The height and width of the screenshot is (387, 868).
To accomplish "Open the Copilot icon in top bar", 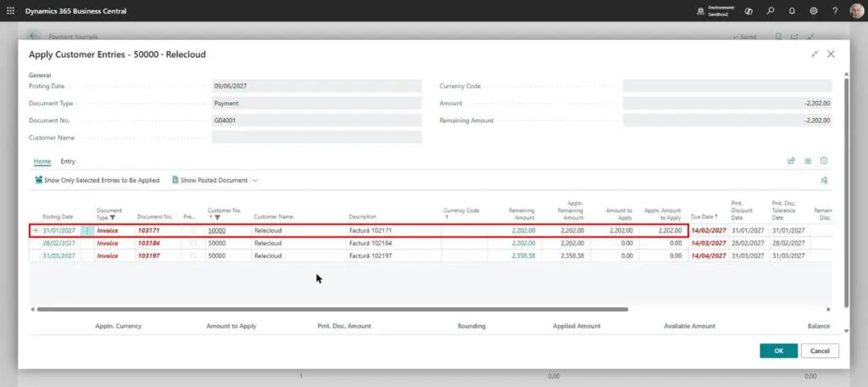I will [x=748, y=10].
